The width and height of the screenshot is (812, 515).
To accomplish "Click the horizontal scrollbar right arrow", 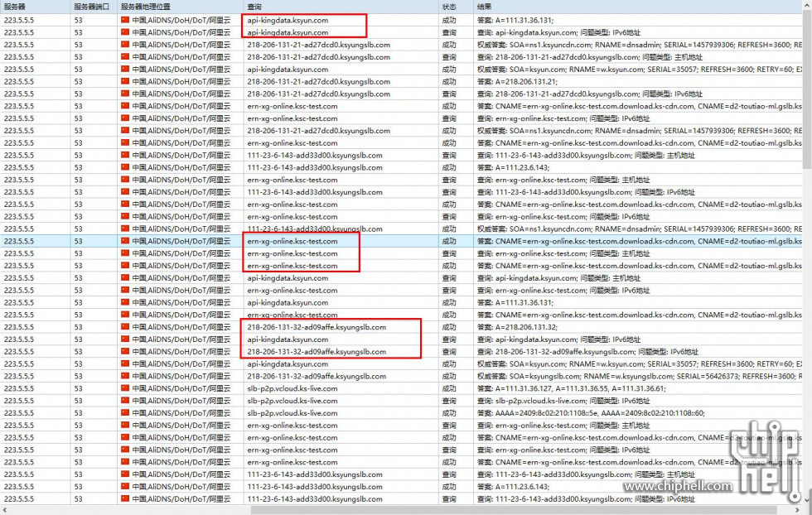I will point(798,510).
